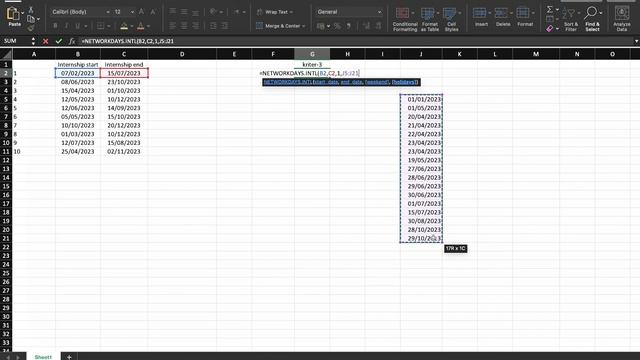Click the Decrease Font Size icon
The width and height of the screenshot is (640, 360).
[153, 12]
